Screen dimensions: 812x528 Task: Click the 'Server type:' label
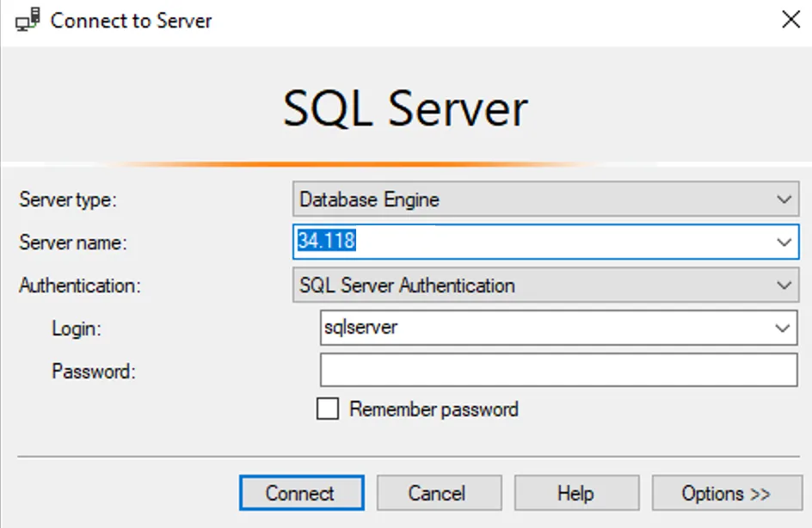click(x=68, y=200)
